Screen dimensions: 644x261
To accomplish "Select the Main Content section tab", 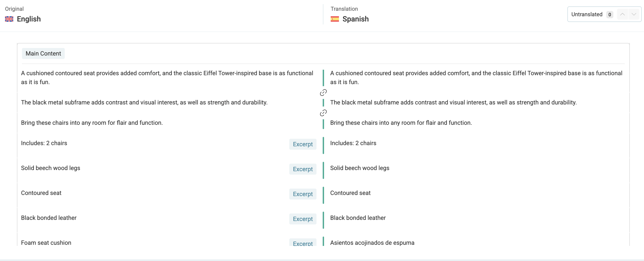I will tap(43, 53).
